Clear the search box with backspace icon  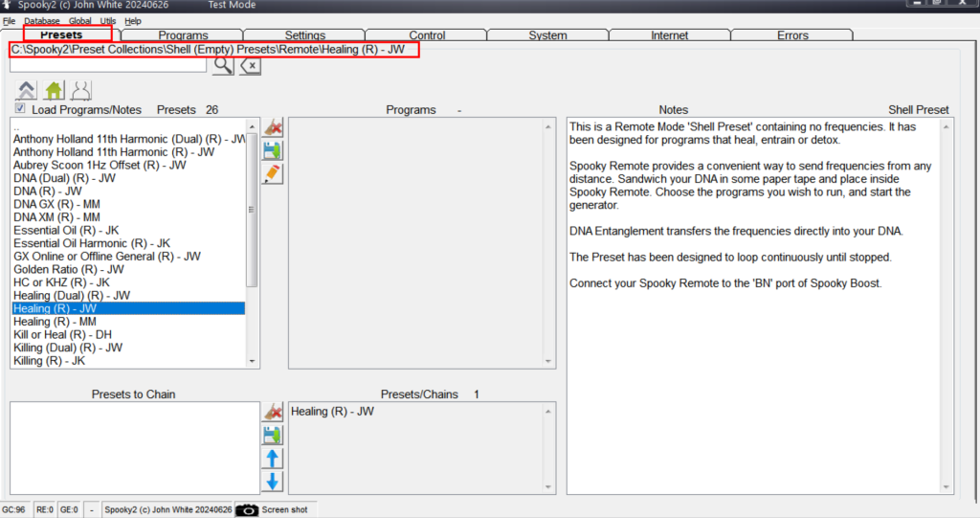(249, 65)
